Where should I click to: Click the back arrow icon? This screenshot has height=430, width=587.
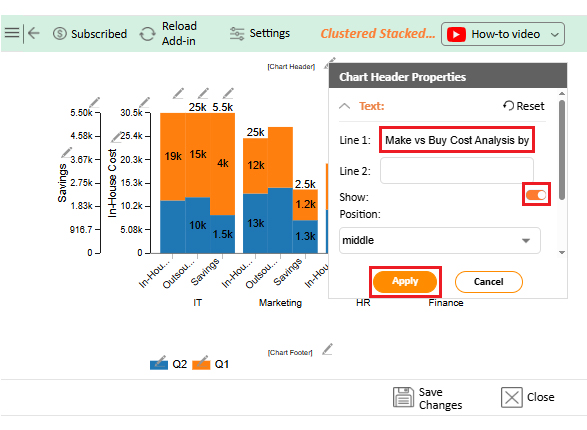(x=34, y=33)
